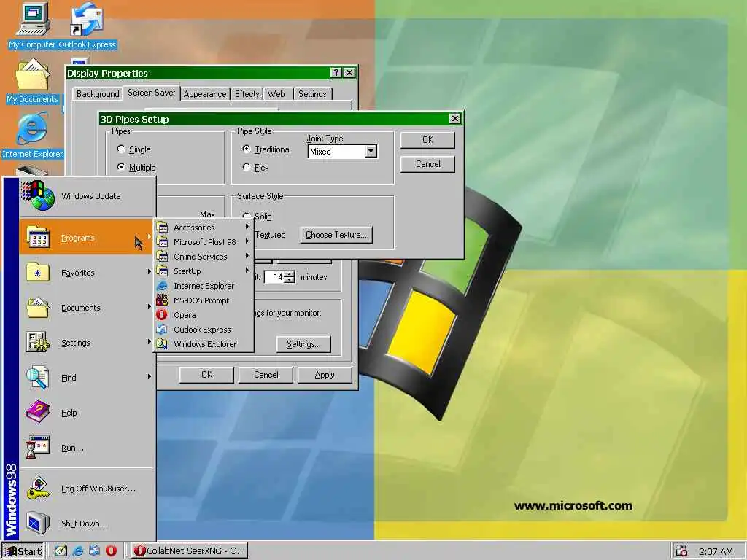Switch to the Effects tab
Image resolution: width=747 pixels, height=560 pixels.
pos(247,94)
